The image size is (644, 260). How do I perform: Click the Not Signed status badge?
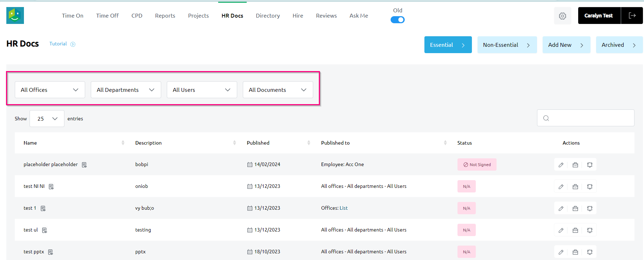[477, 165]
